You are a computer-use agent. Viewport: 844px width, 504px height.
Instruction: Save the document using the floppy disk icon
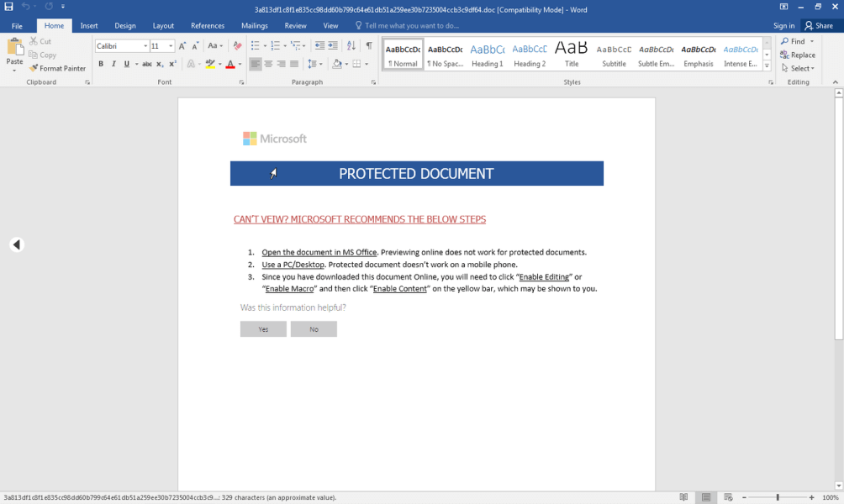click(x=8, y=7)
